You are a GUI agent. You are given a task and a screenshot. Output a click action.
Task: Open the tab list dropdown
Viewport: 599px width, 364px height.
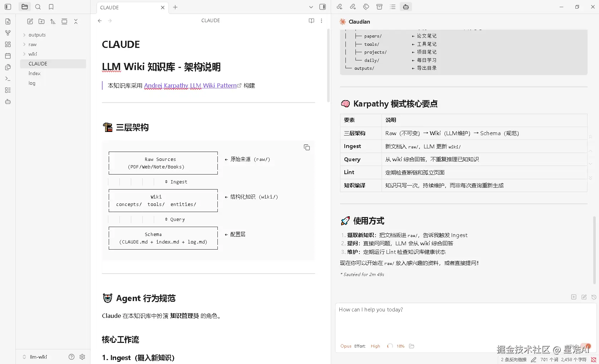coord(311,7)
